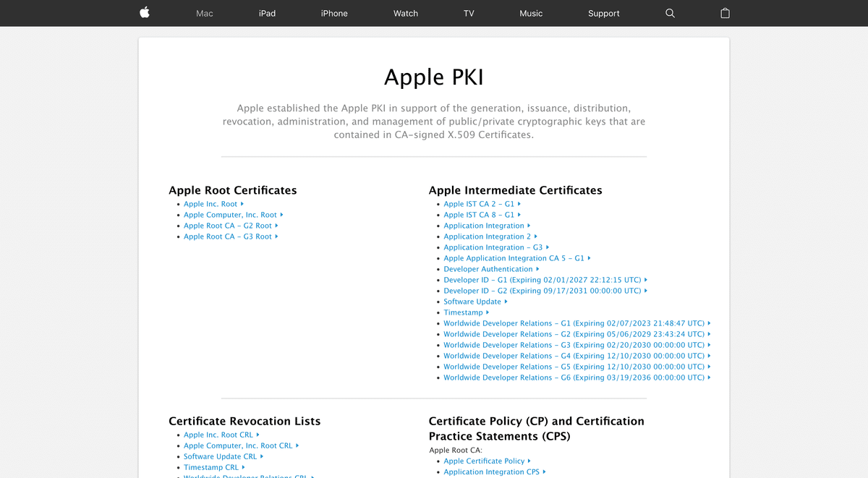
Task: Open the Apple Root CA – G3 Root link
Action: (226, 236)
